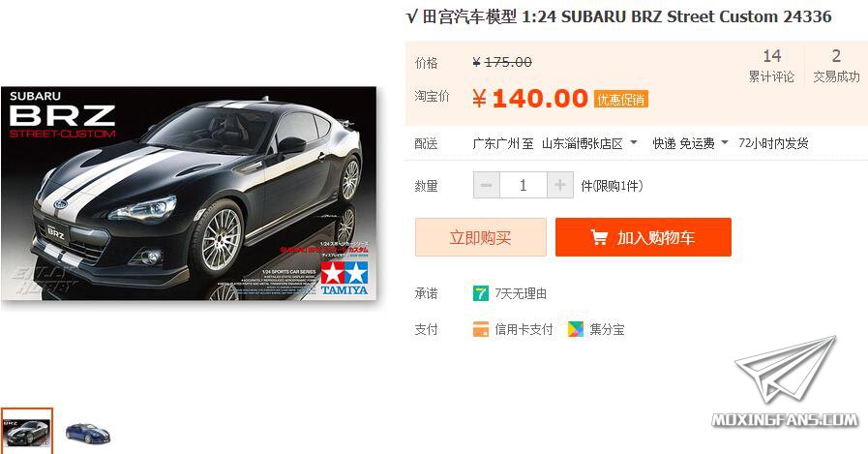Click the credit card payment icon
Screen dimensions: 868x454
click(481, 329)
